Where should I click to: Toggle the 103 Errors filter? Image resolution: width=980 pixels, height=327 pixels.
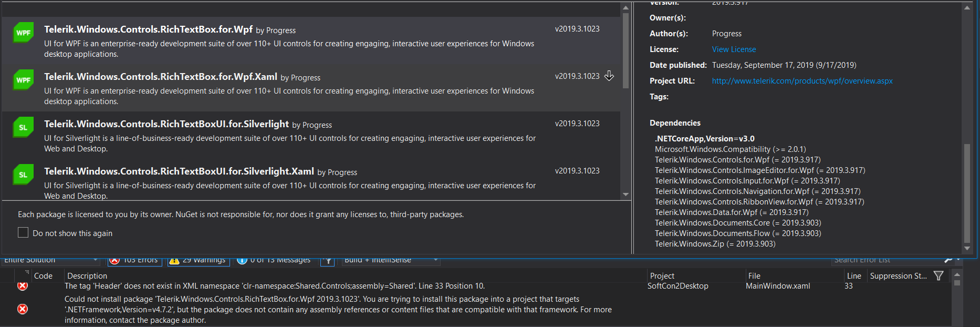pos(135,260)
